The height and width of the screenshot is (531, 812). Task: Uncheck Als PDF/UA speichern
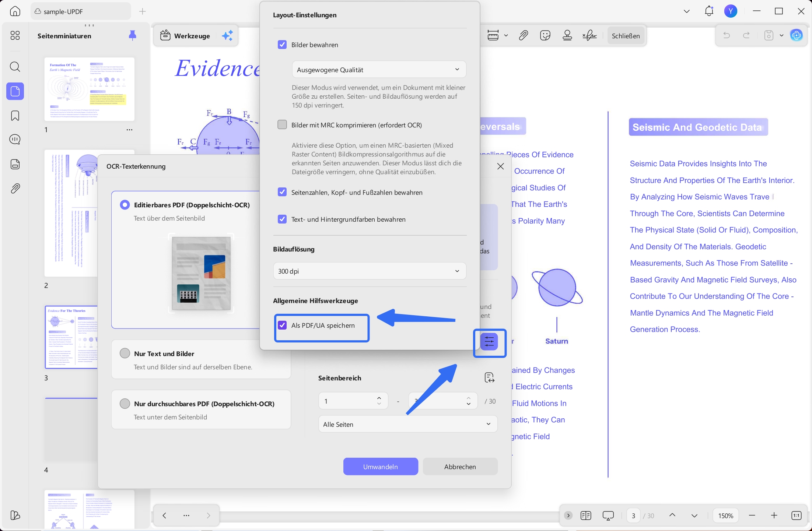282,325
